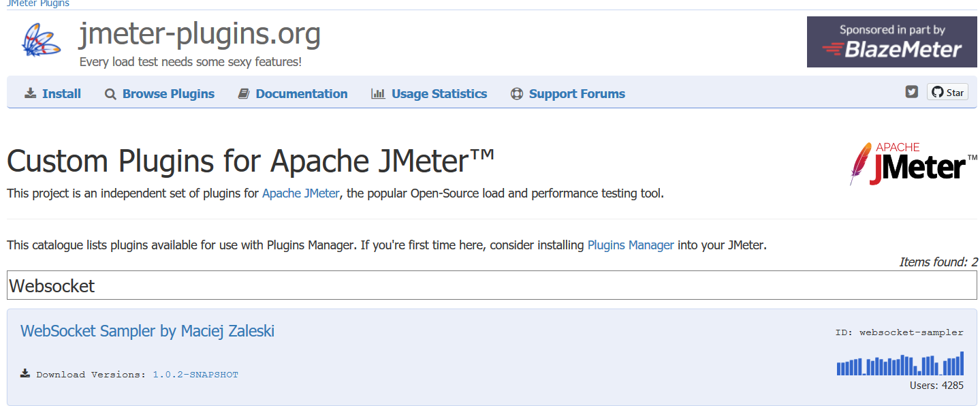Viewport: 980px width, 406px height.
Task: Download version 1.0.2-SNAPSHOT
Action: point(195,375)
